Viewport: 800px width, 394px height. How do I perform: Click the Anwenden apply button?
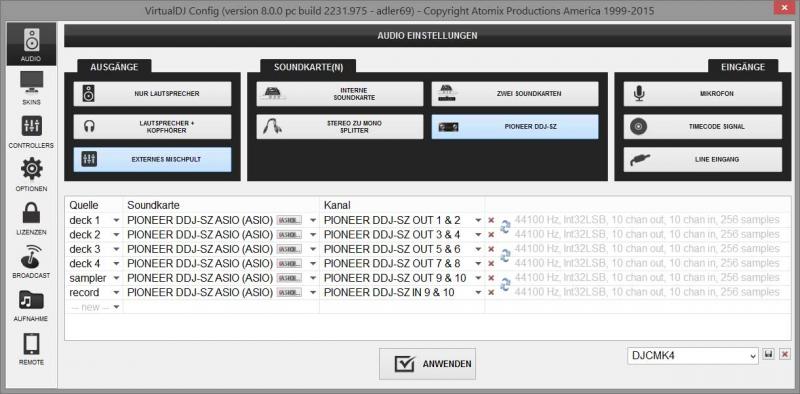428,364
